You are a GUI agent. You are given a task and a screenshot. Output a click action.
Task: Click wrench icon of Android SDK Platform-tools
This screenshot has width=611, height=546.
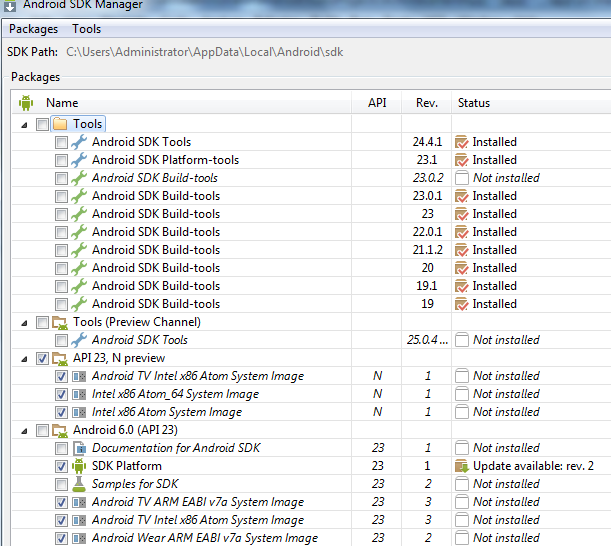click(79, 160)
